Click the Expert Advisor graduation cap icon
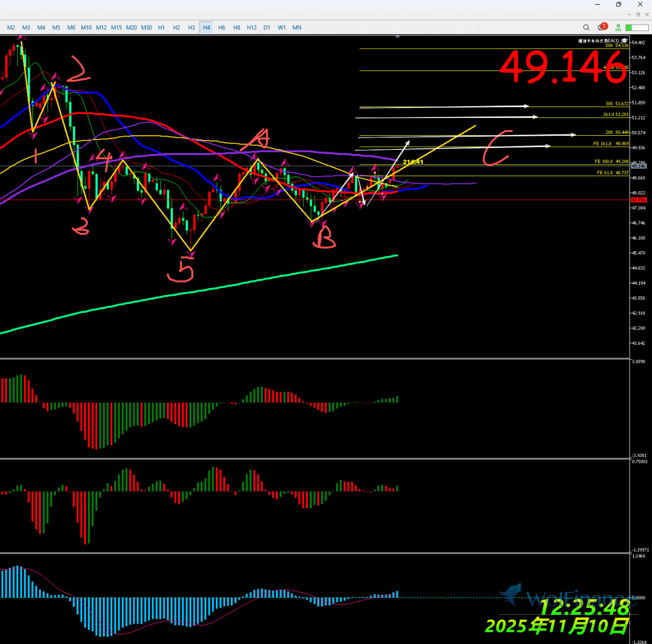Image resolution: width=652 pixels, height=644 pixels. (x=624, y=41)
